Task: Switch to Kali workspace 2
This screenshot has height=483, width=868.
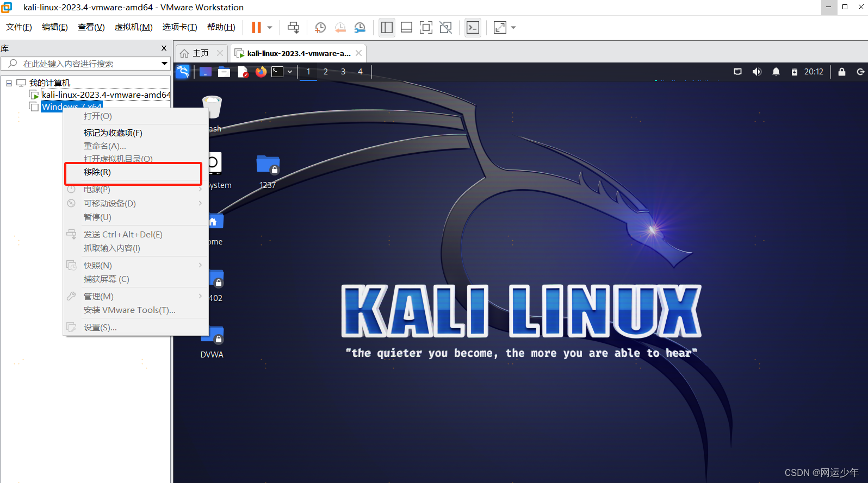Action: [326, 72]
